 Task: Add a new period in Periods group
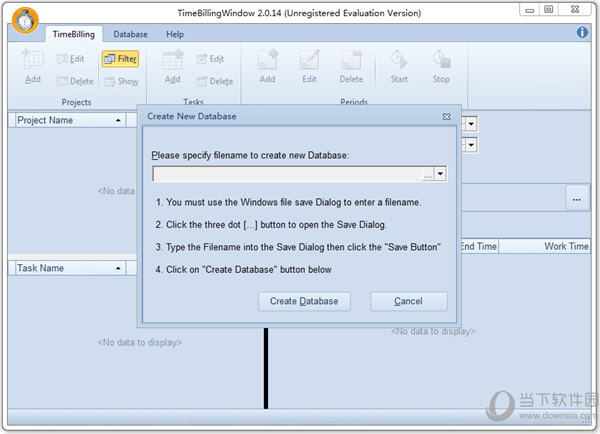267,66
